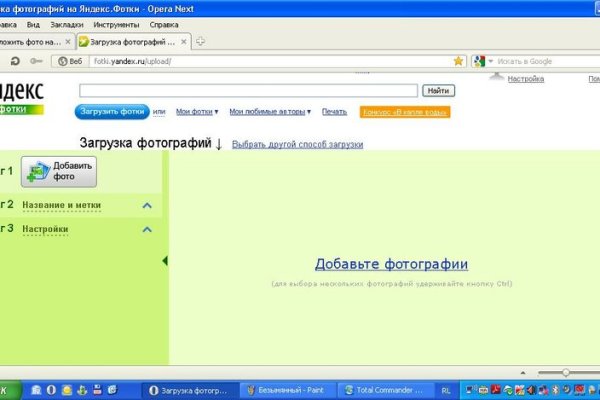Click the Google search engine icon
600x400 pixels.
click(479, 61)
